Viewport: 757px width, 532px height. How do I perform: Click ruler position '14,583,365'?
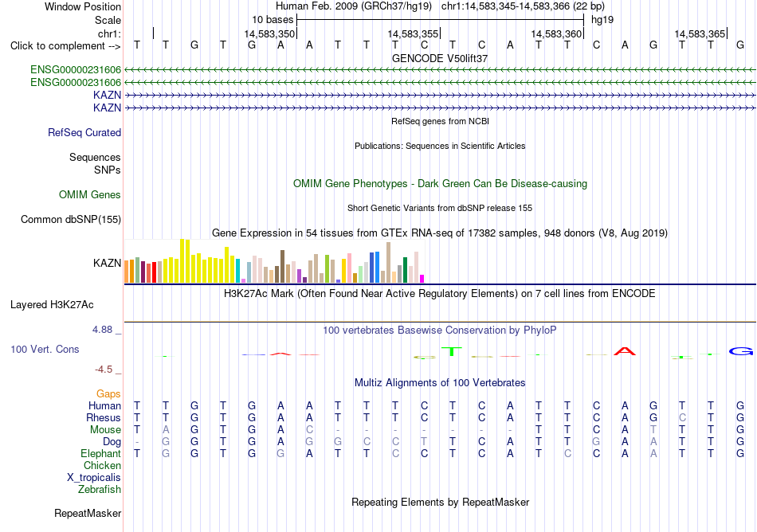point(700,33)
